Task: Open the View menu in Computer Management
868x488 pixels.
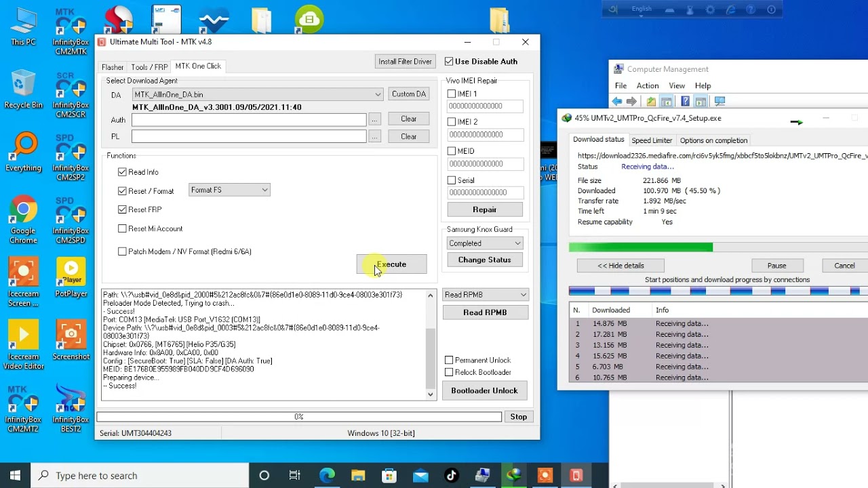Action: pos(677,85)
